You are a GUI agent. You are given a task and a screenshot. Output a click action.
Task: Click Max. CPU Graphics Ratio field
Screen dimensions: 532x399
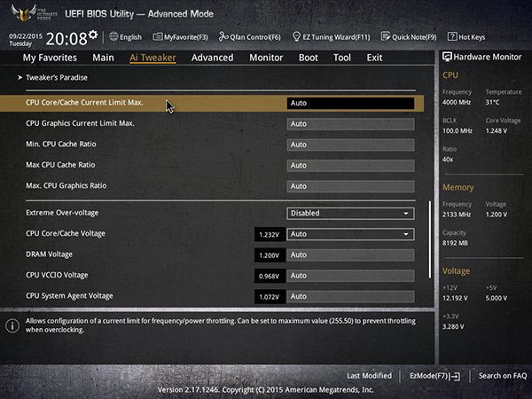click(350, 186)
